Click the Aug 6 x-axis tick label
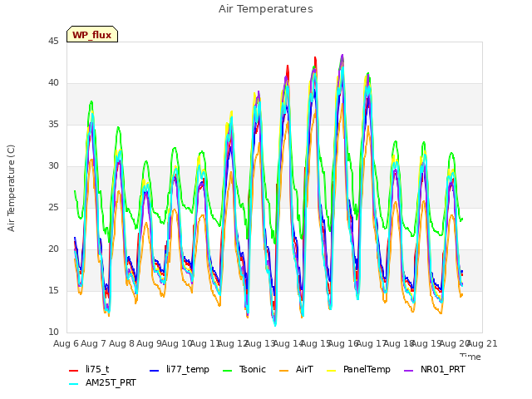This screenshot has height=399, width=532. pos(66,343)
